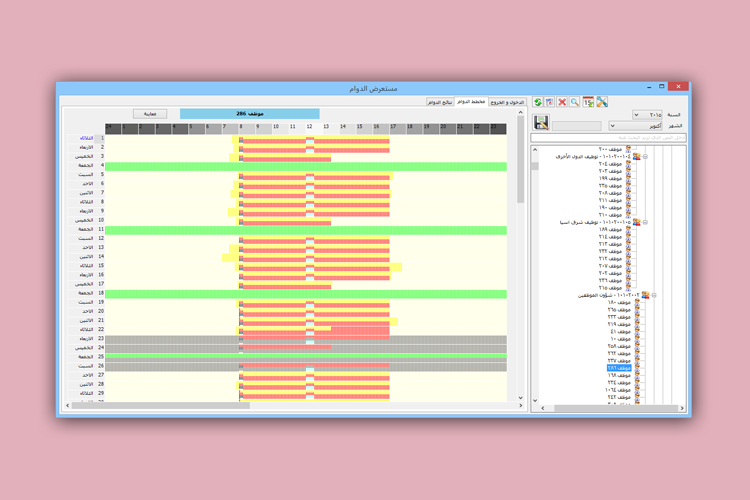Open the calendar 15 icon
Screen dimensions: 750x500
(588, 102)
